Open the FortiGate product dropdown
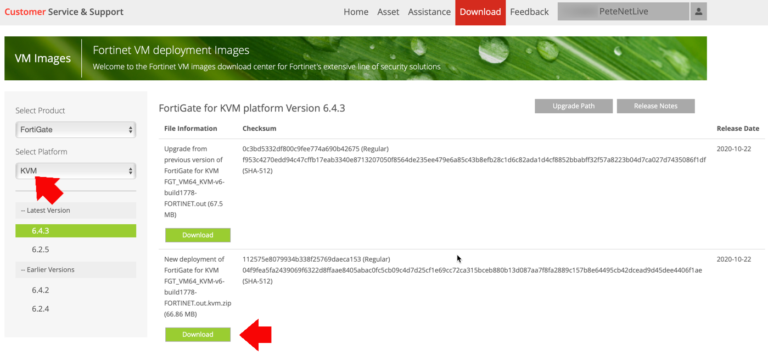Screen dimensions: 768x360 (x=75, y=130)
